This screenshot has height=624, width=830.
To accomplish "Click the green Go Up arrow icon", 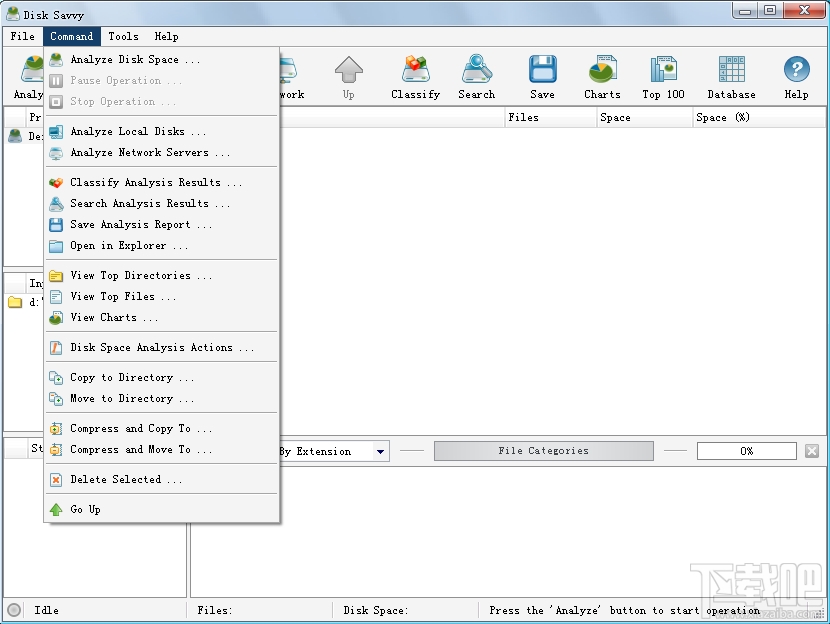I will click(56, 510).
